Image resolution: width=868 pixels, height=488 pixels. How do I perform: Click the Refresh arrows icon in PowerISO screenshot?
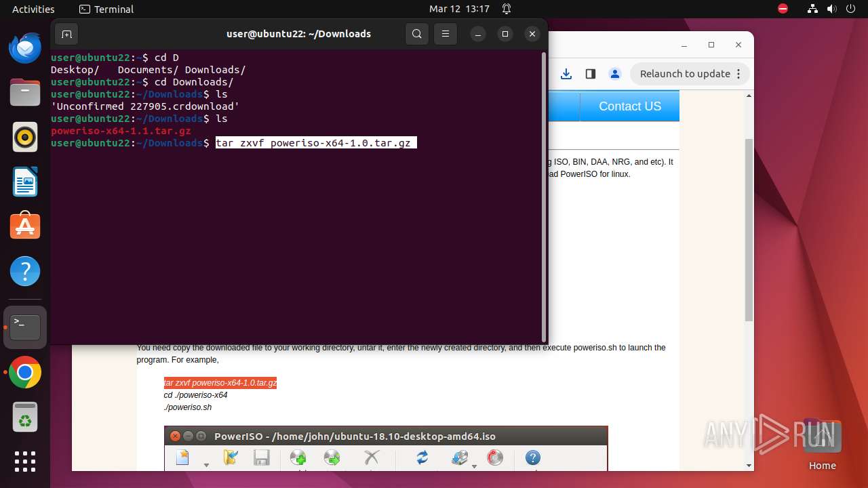pyautogui.click(x=422, y=457)
